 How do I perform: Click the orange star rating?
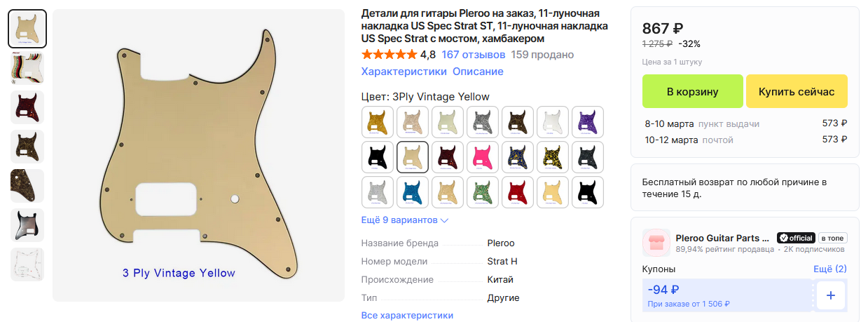click(x=388, y=55)
